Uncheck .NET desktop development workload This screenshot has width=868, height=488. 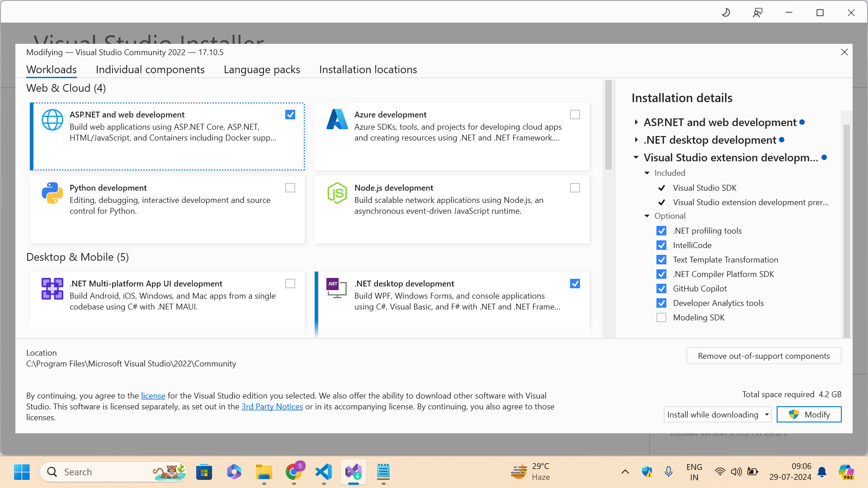tap(575, 284)
